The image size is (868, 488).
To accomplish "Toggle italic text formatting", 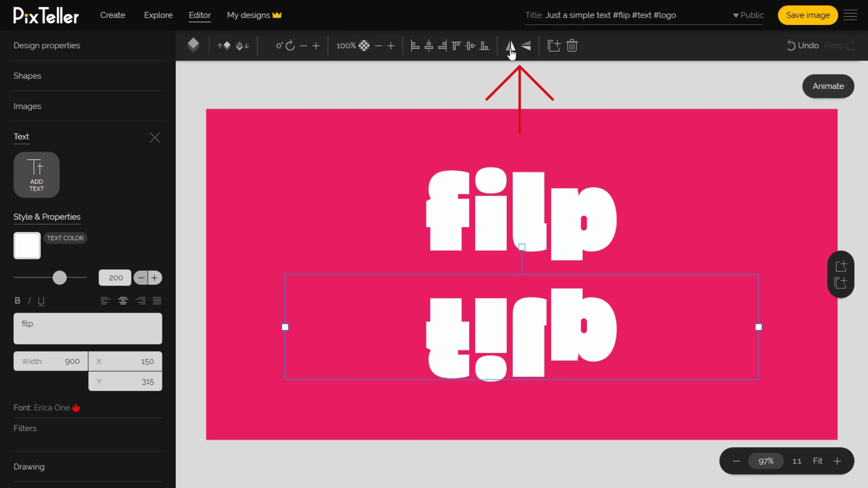I will point(29,301).
